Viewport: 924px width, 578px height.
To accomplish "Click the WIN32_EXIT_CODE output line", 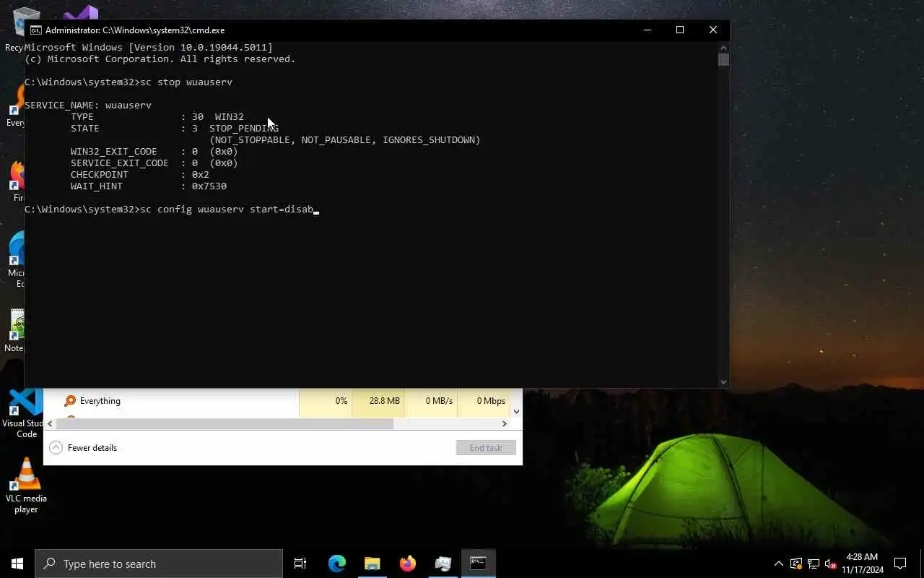I will click(x=154, y=152).
